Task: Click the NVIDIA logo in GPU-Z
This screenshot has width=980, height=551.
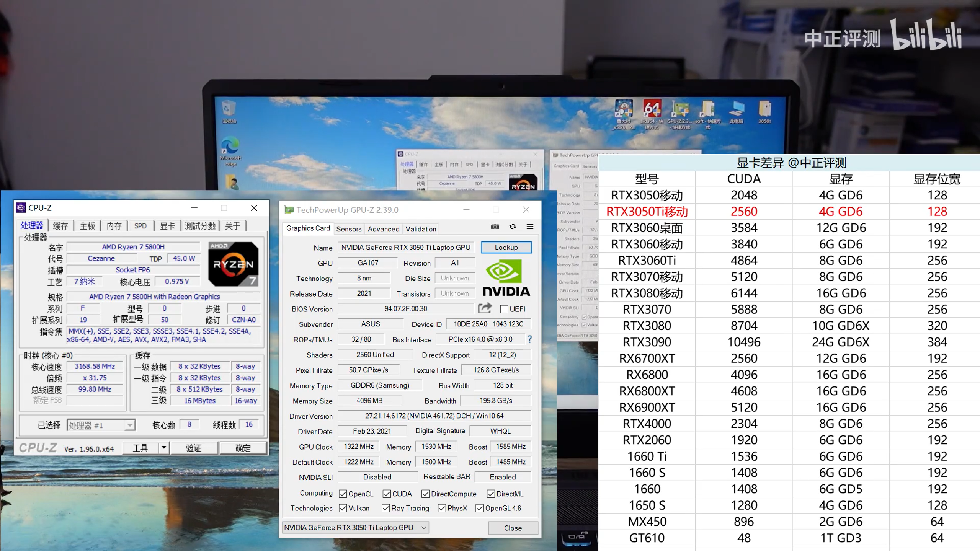Action: (x=506, y=278)
